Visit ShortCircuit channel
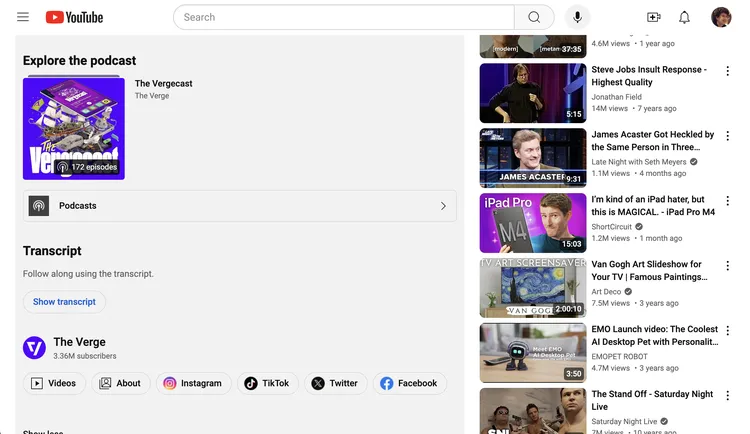 pos(612,227)
